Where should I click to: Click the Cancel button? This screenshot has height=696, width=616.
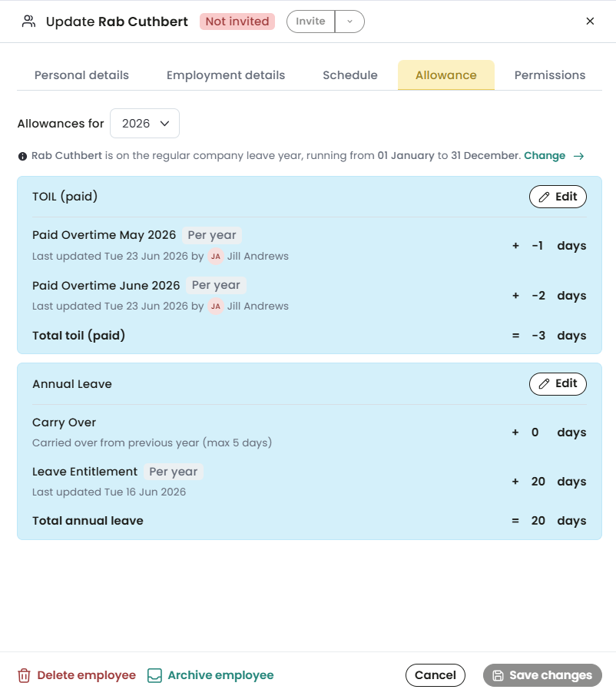[435, 675]
